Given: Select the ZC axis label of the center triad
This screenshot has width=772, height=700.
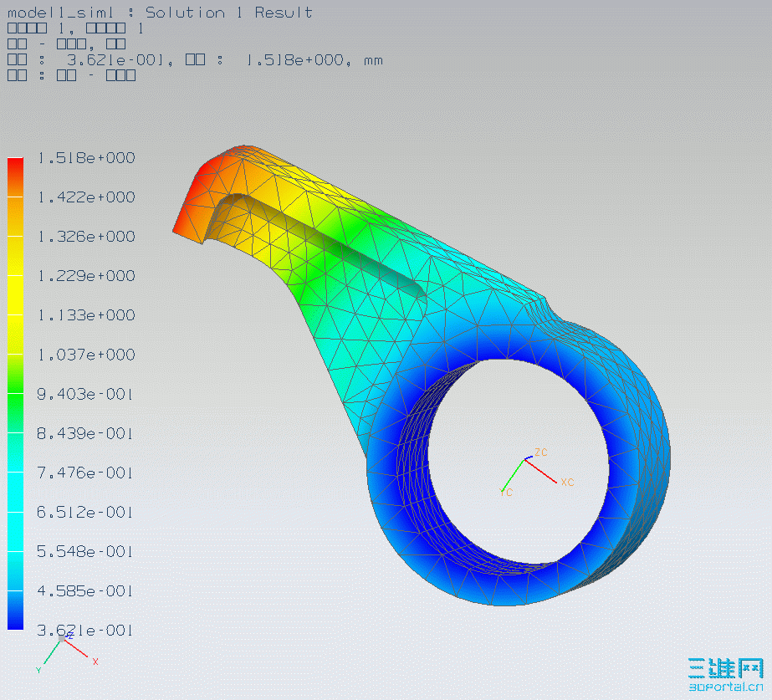Looking at the screenshot, I should (539, 453).
